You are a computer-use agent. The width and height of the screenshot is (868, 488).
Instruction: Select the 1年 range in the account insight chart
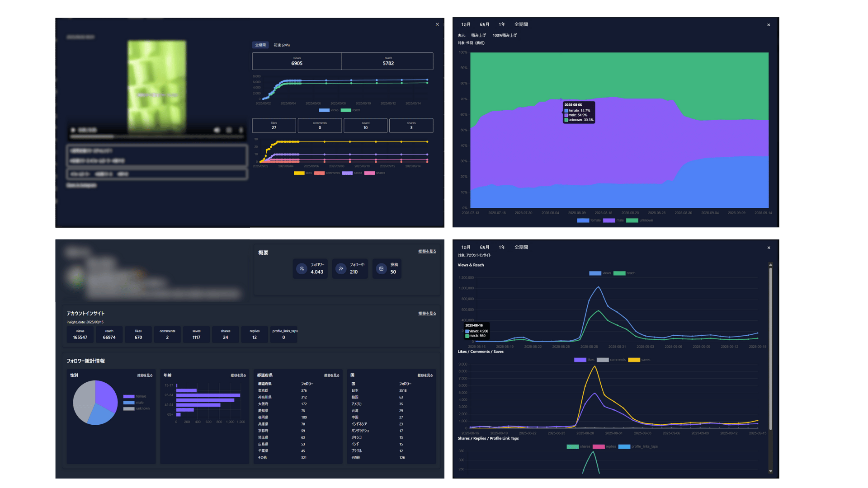pos(502,247)
